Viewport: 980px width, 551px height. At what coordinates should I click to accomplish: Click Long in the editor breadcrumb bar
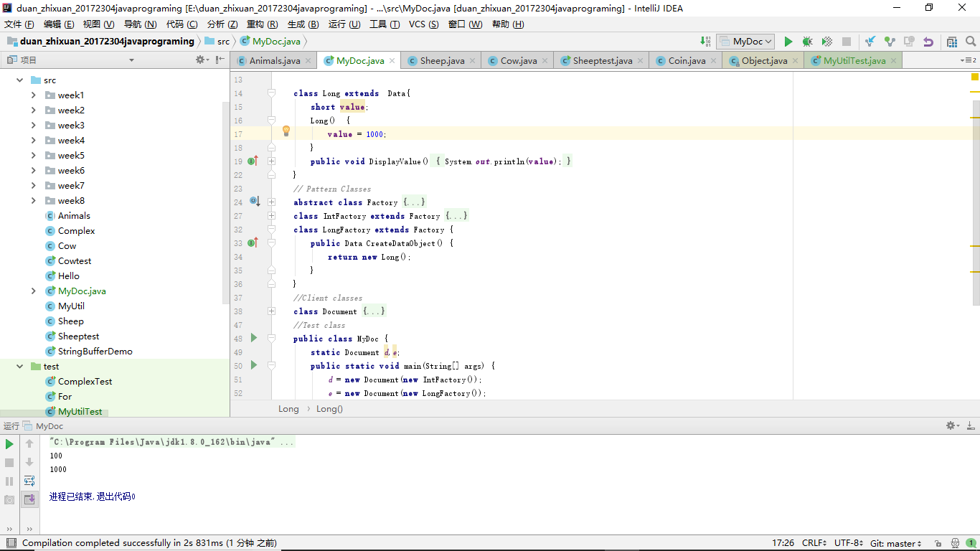pyautogui.click(x=288, y=409)
